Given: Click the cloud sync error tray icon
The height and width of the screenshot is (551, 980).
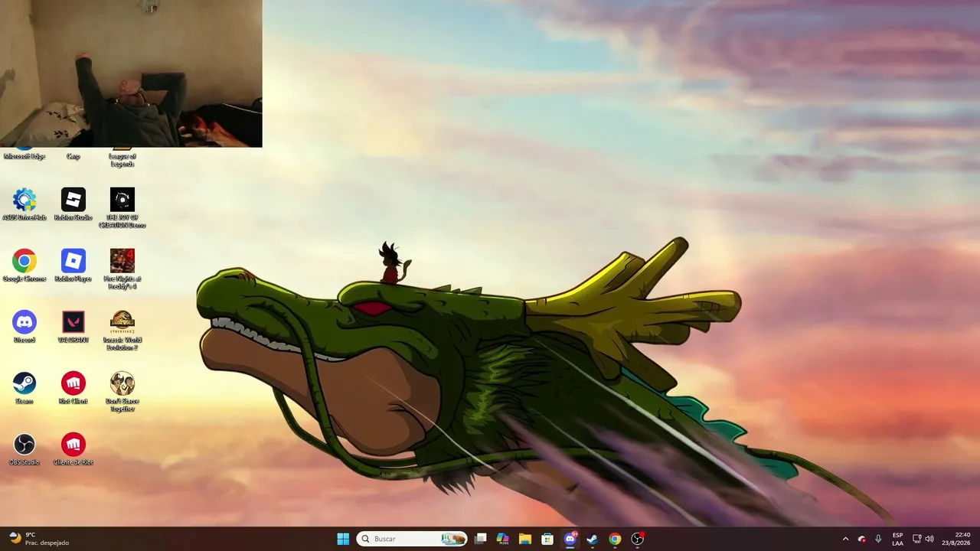Looking at the screenshot, I should [862, 539].
